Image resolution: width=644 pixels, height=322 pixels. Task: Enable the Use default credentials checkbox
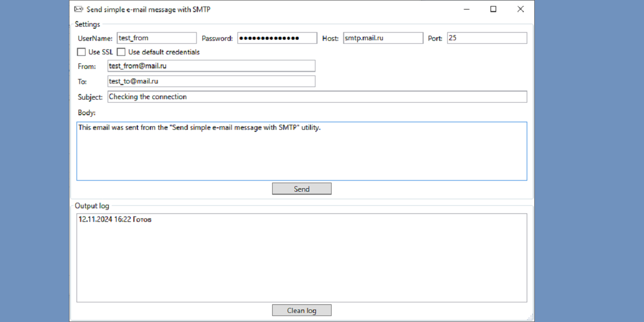tap(121, 52)
